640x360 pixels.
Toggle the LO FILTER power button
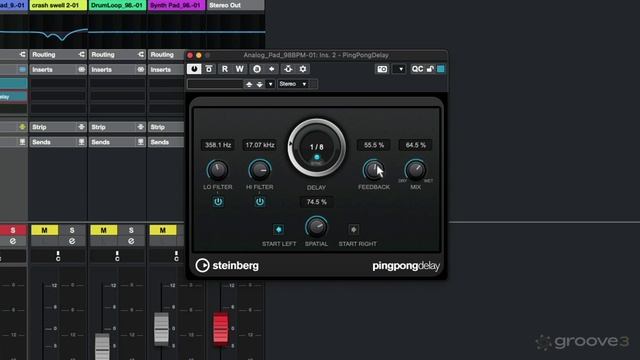tap(218, 202)
